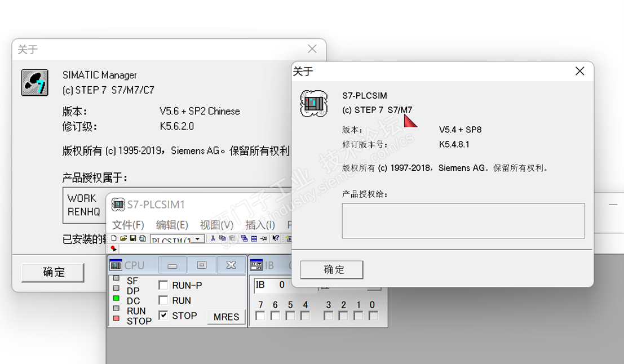Click the WORK RENHQ license owner box
Image resolution: width=624 pixels, height=364 pixels.
[85, 205]
